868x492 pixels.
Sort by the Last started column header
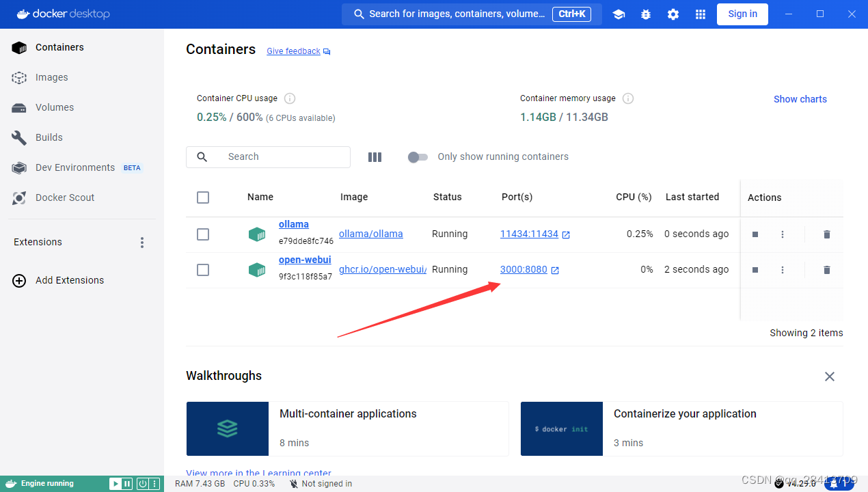pyautogui.click(x=692, y=197)
